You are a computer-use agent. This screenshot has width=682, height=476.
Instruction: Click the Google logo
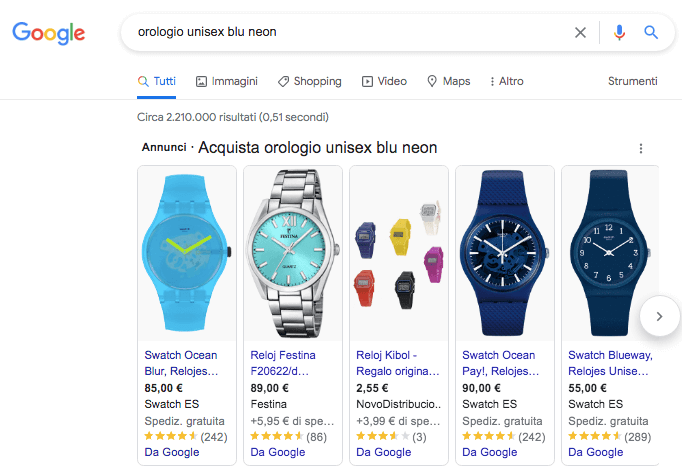pyautogui.click(x=48, y=33)
